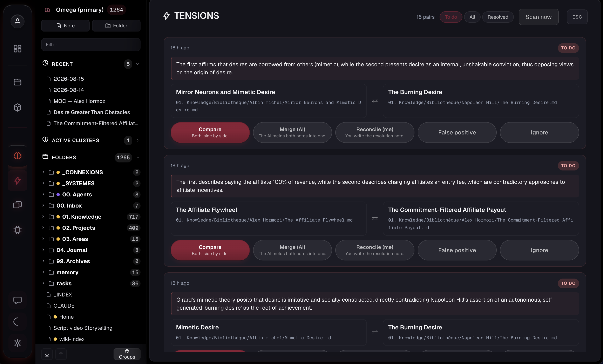Image resolution: width=603 pixels, height=364 pixels.
Task: Select the cube icon in left rail
Action: 17,107
